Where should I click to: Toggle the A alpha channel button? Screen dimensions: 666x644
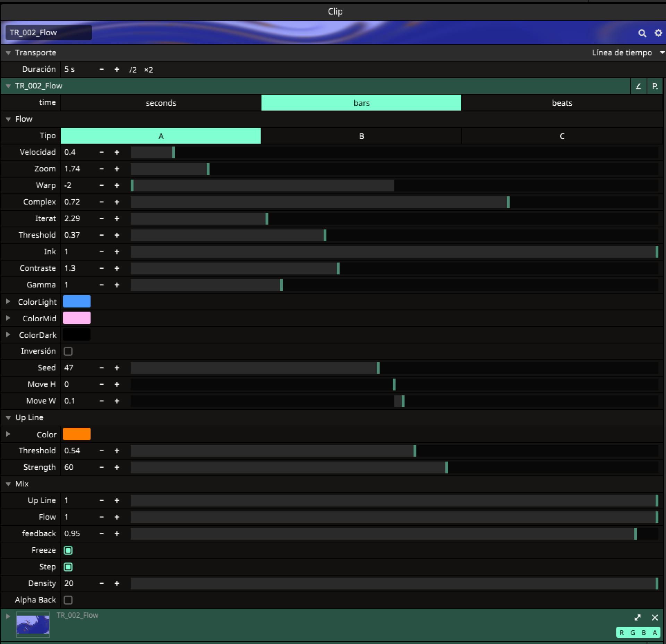(x=655, y=633)
